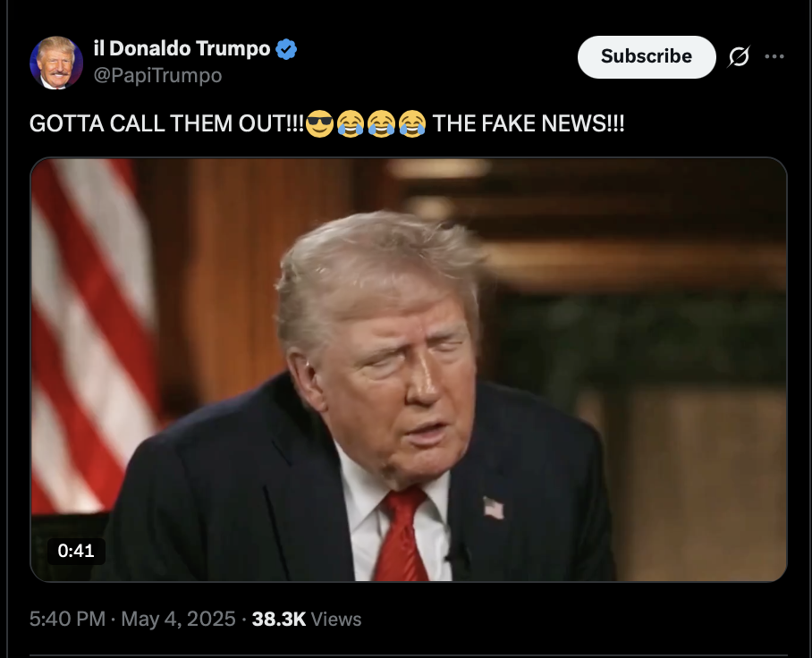Screen dimensions: 812x658
Task: Click the American flag in the video
Action: click(93, 336)
